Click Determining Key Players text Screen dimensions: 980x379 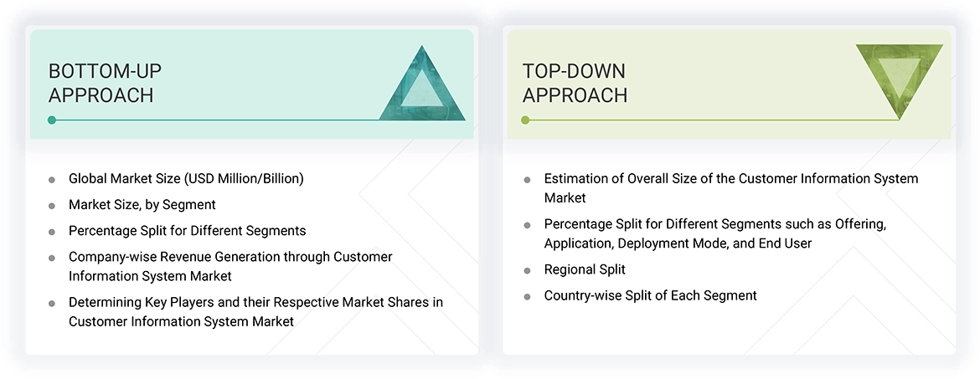[x=255, y=303]
